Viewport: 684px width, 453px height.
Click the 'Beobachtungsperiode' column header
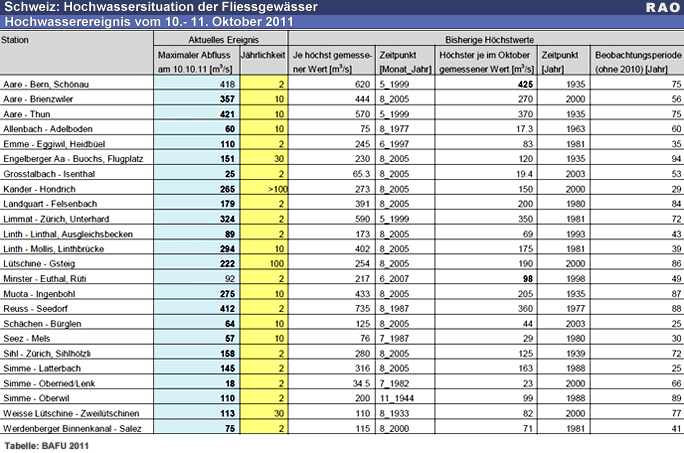pyautogui.click(x=638, y=62)
